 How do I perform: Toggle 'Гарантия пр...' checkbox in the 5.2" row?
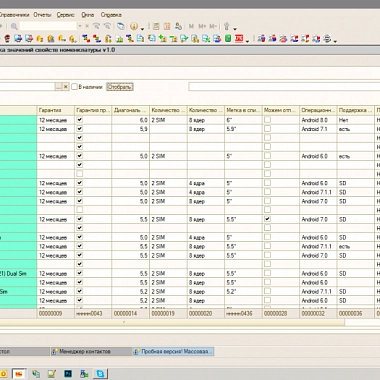80,291
